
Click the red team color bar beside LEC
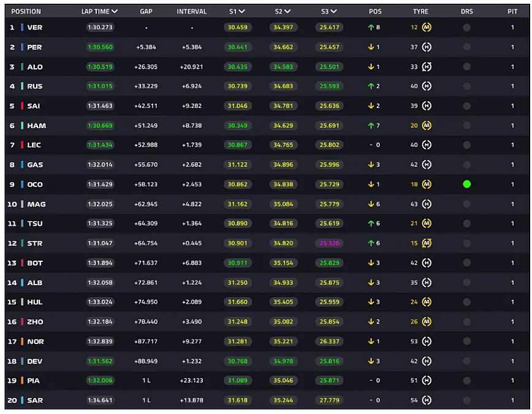click(22, 145)
